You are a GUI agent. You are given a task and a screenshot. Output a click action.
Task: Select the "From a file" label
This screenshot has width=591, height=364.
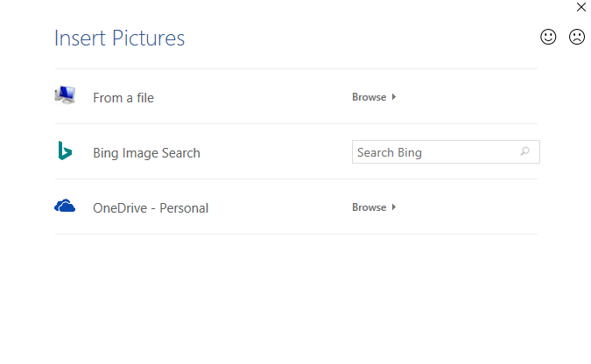[123, 98]
